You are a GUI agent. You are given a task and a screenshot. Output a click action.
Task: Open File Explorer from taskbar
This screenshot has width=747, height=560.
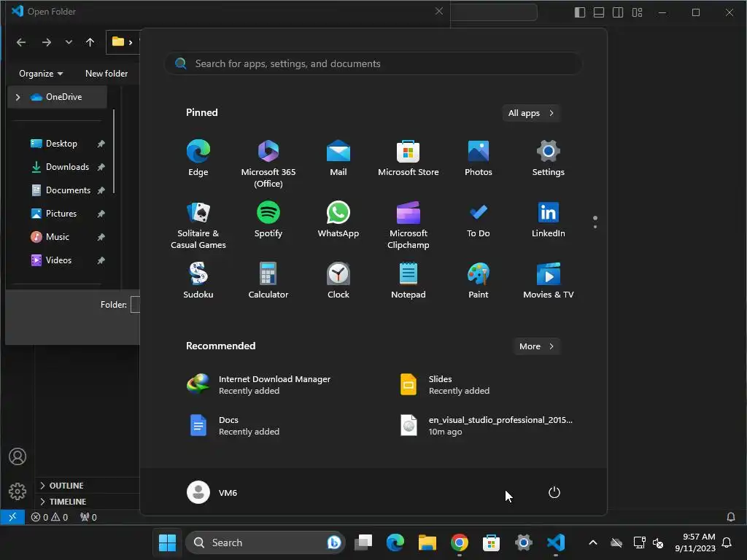coord(427,542)
